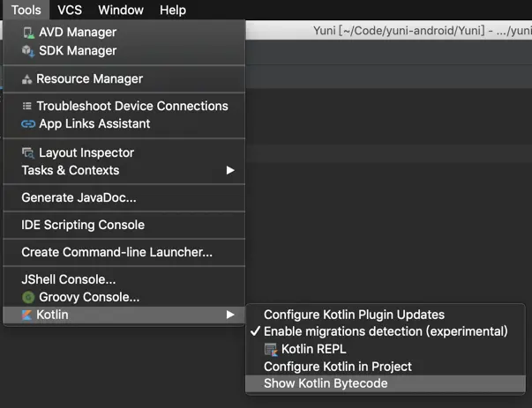Click the Kotlin logo icon
Screen dimensions: 532x408
point(28,315)
